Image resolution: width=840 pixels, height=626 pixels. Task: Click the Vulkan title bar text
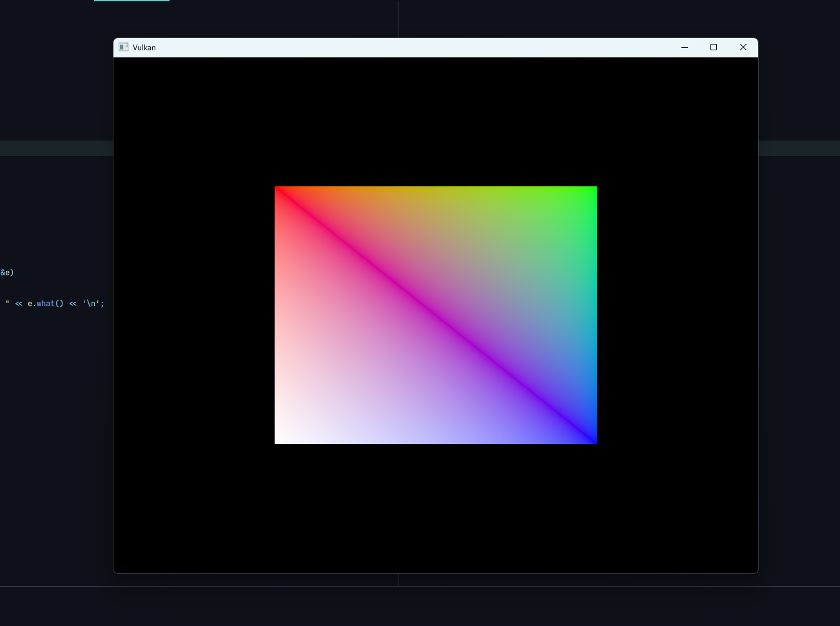[x=144, y=47]
